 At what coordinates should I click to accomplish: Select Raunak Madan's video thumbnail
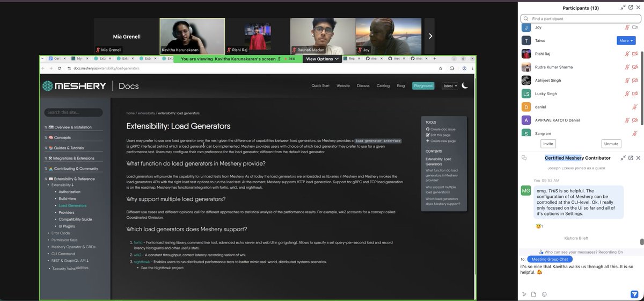pyautogui.click(x=323, y=35)
